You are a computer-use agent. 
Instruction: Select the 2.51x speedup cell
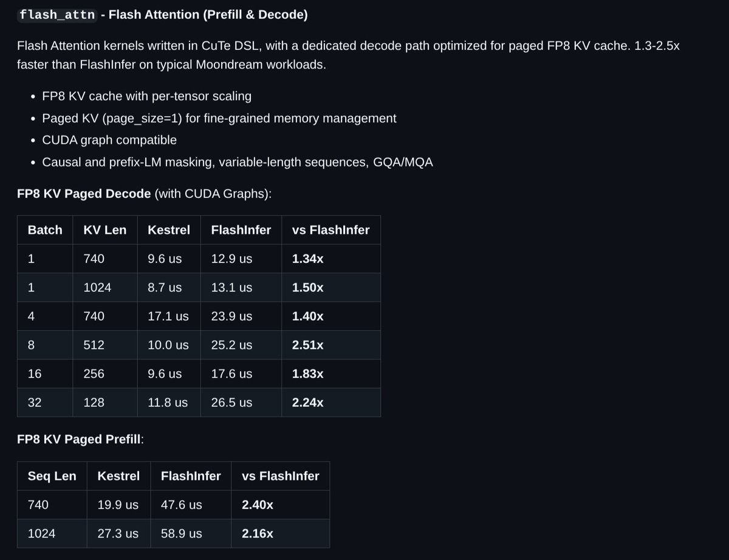(x=308, y=345)
